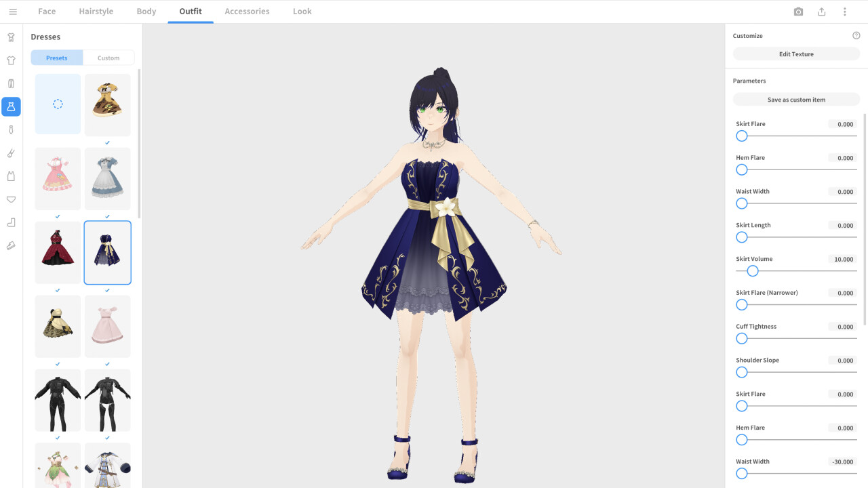Open the Accessories tab
This screenshot has height=488, width=868.
click(247, 11)
